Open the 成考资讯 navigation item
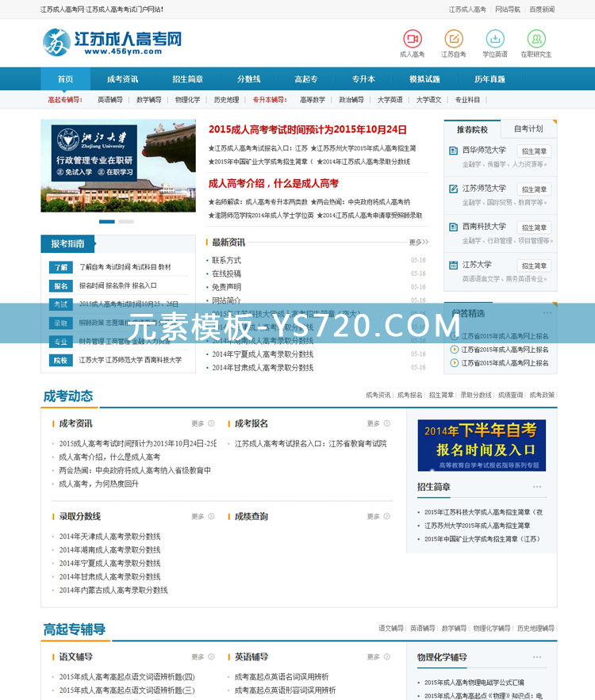 [122, 79]
